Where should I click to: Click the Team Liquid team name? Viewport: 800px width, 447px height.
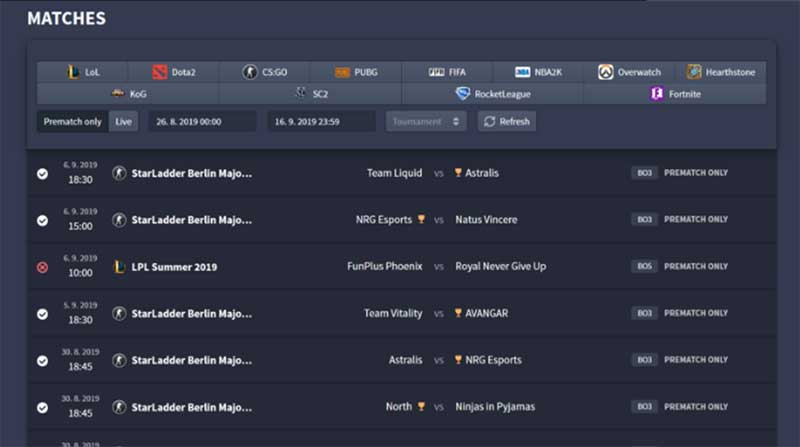[394, 173]
